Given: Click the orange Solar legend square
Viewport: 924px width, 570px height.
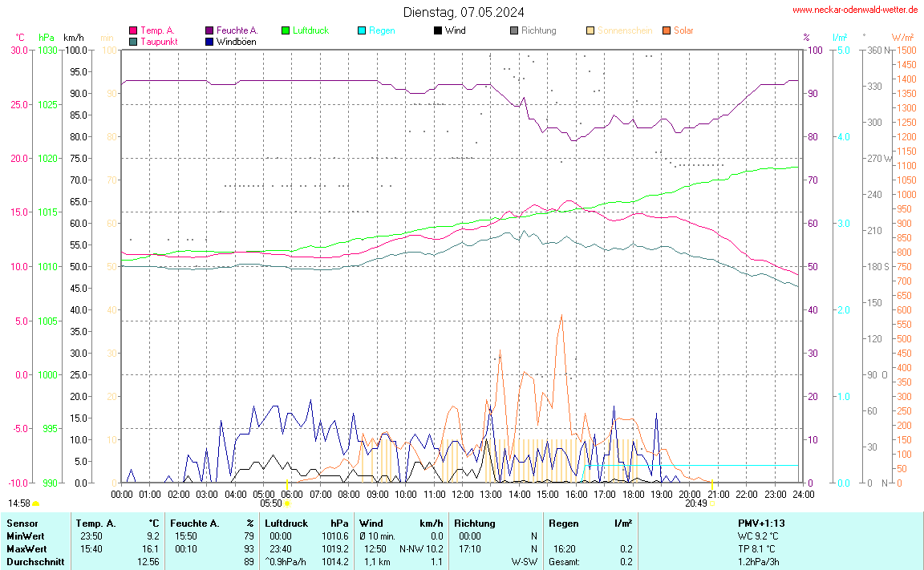Looking at the screenshot, I should tap(667, 30).
